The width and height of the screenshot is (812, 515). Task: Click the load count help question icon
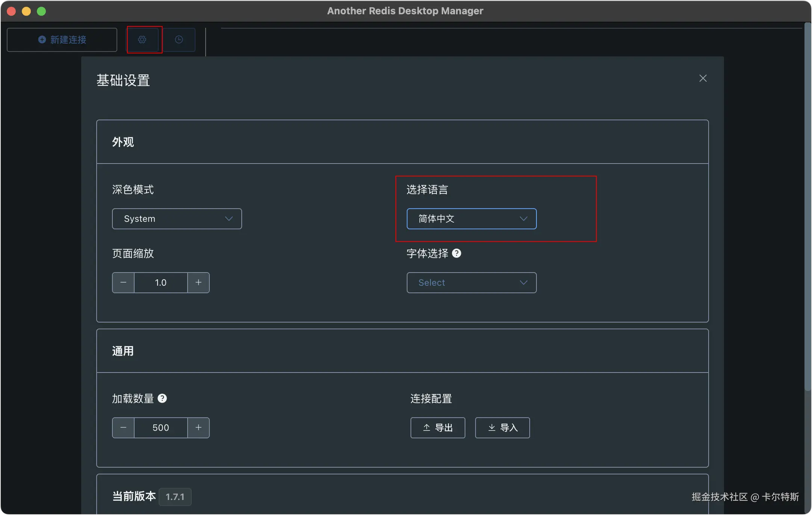coord(162,398)
